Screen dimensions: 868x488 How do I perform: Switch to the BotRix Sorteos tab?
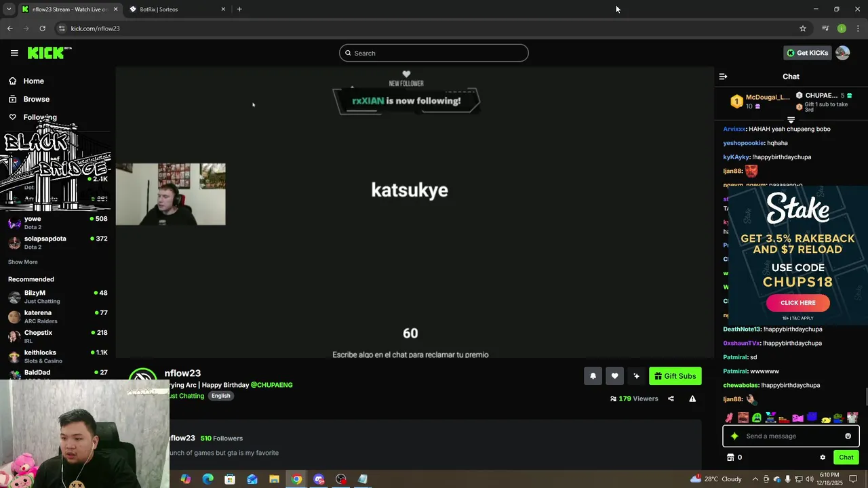tap(176, 9)
